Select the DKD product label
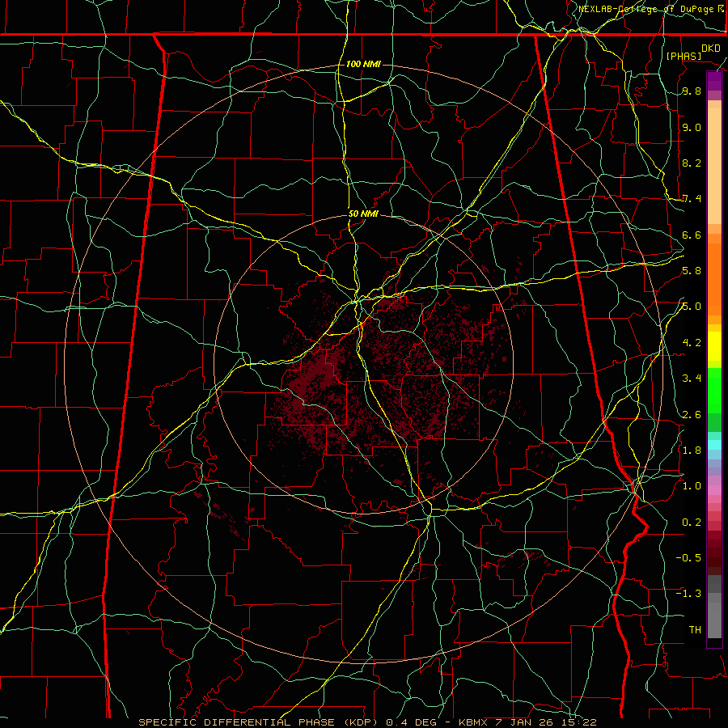The image size is (728, 728). click(711, 49)
